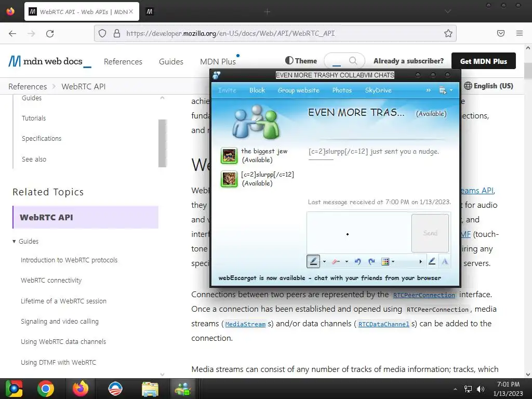Click the MDN search box
Viewport: 532px width, 399px height.
(344, 61)
